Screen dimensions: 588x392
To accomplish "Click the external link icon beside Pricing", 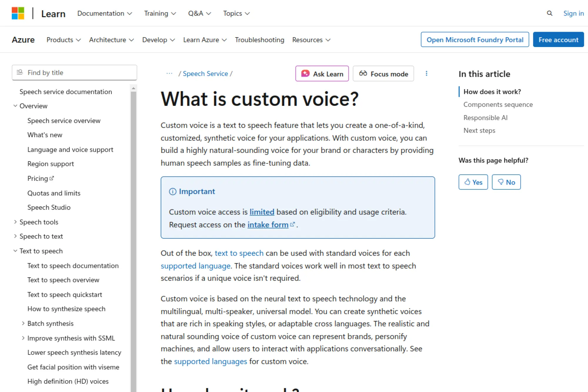I will click(x=52, y=178).
